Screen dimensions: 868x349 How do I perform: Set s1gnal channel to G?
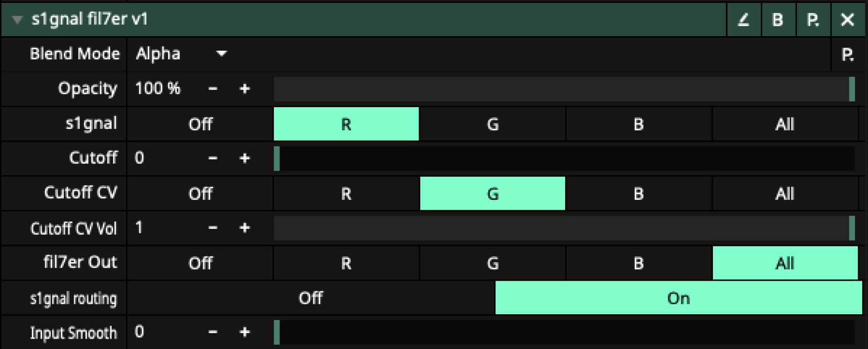[x=492, y=124]
